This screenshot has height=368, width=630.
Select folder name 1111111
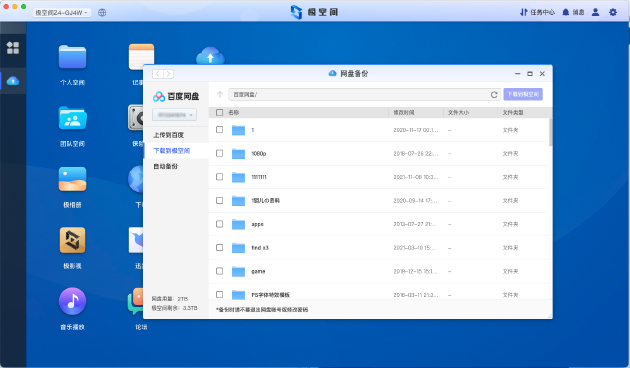point(259,177)
